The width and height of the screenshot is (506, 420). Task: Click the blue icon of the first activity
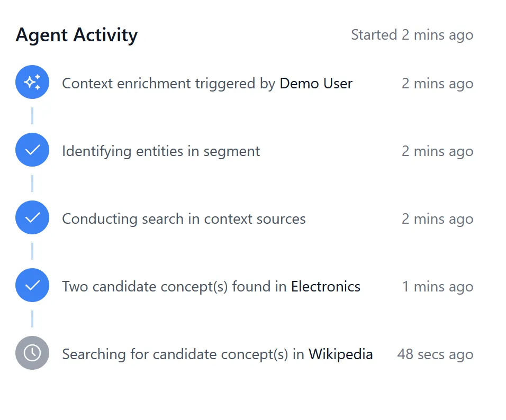tap(32, 82)
